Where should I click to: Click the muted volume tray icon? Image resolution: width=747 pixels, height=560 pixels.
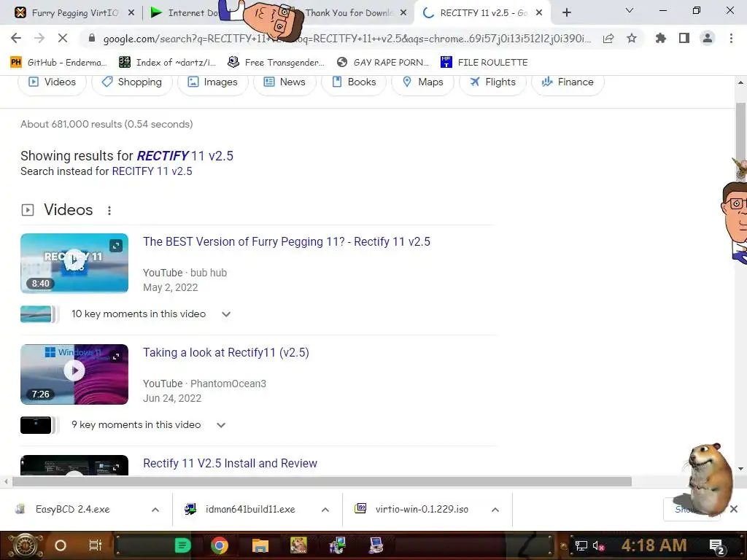point(598,545)
